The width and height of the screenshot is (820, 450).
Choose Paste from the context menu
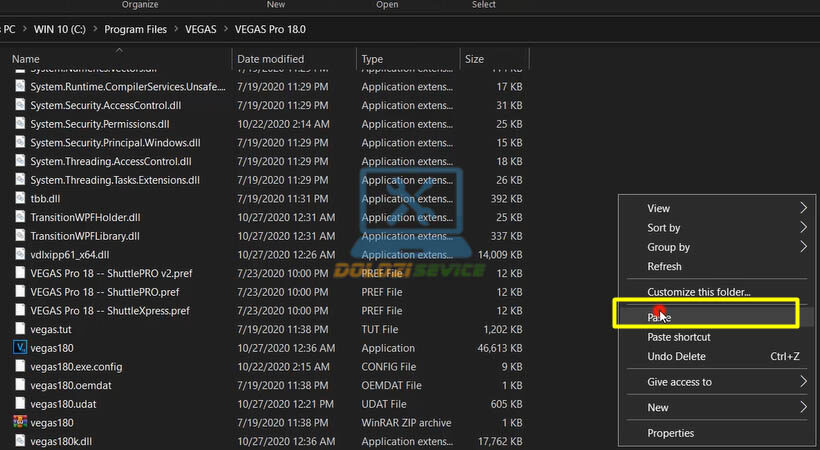click(x=660, y=317)
